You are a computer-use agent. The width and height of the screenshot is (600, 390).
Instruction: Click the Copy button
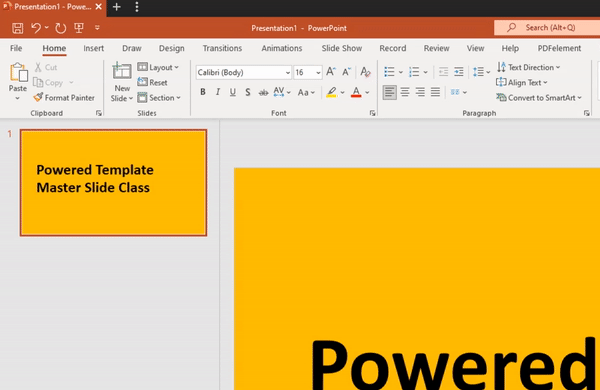(x=49, y=83)
